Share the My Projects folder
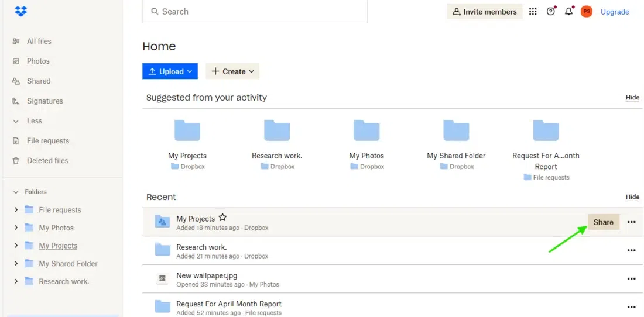Screen dimensions: 644x317 pyautogui.click(x=603, y=222)
